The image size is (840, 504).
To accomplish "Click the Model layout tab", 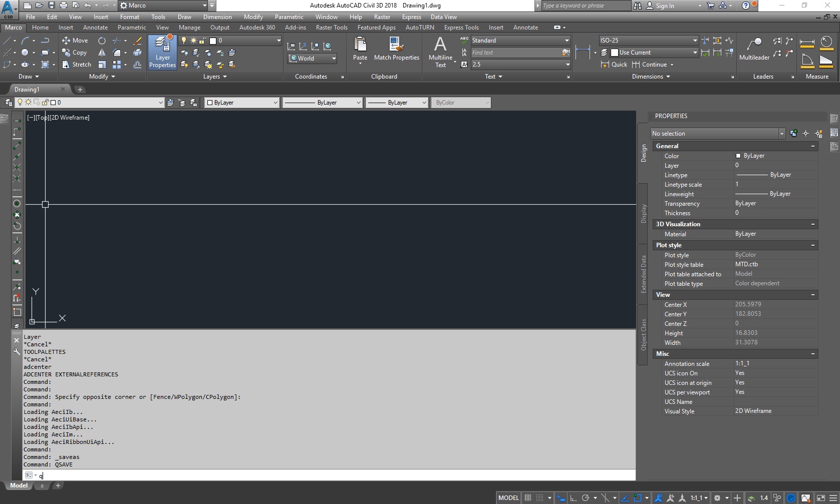I will coord(19,485).
